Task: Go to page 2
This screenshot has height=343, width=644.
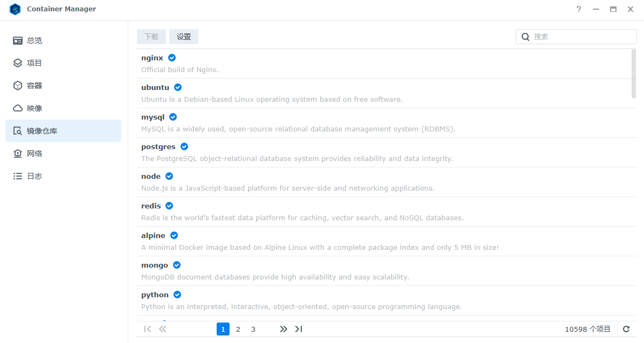Action: [238, 329]
